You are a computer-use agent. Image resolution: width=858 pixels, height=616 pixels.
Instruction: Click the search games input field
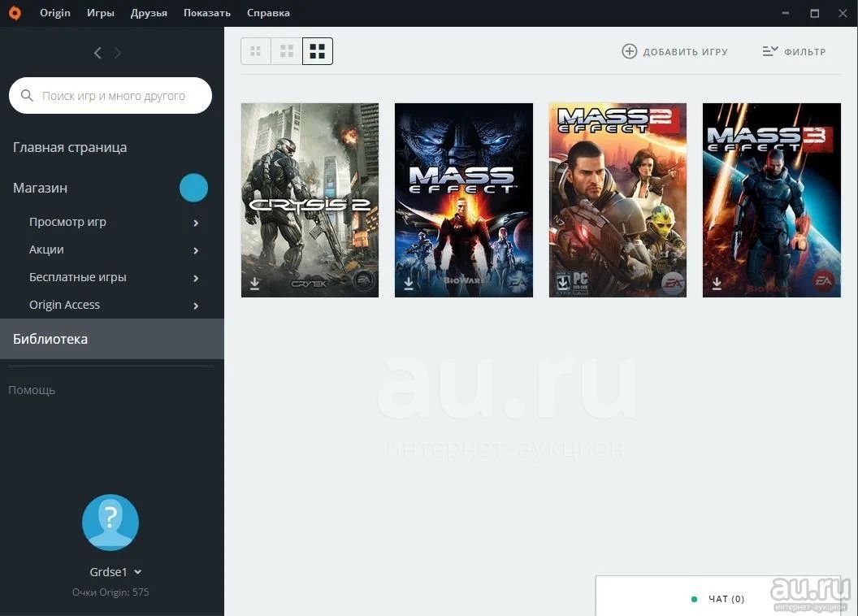click(x=110, y=96)
